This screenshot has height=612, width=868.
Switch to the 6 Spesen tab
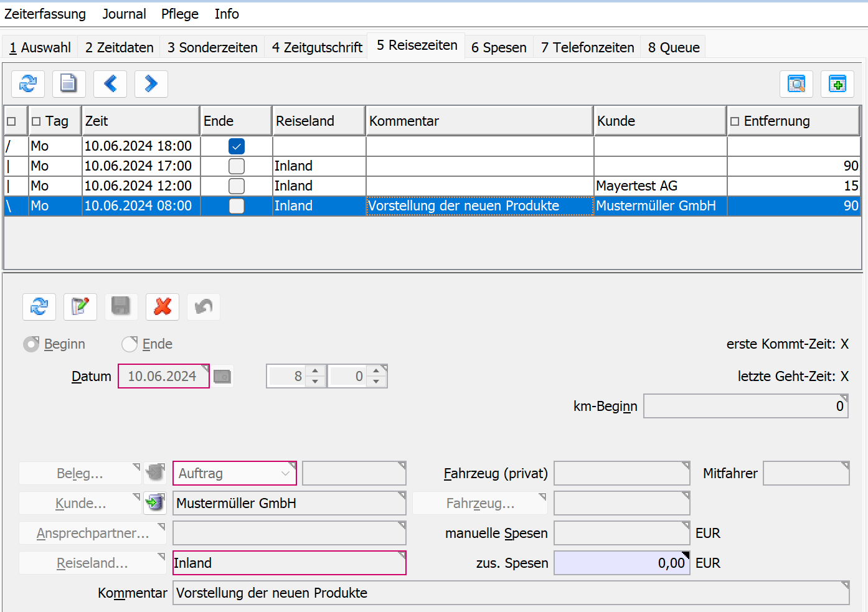point(499,47)
